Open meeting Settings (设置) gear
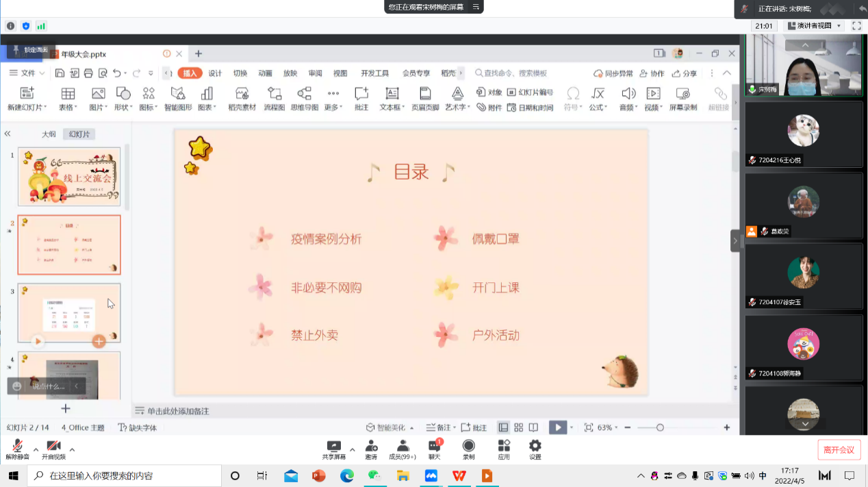Image resolution: width=868 pixels, height=487 pixels. pyautogui.click(x=535, y=446)
